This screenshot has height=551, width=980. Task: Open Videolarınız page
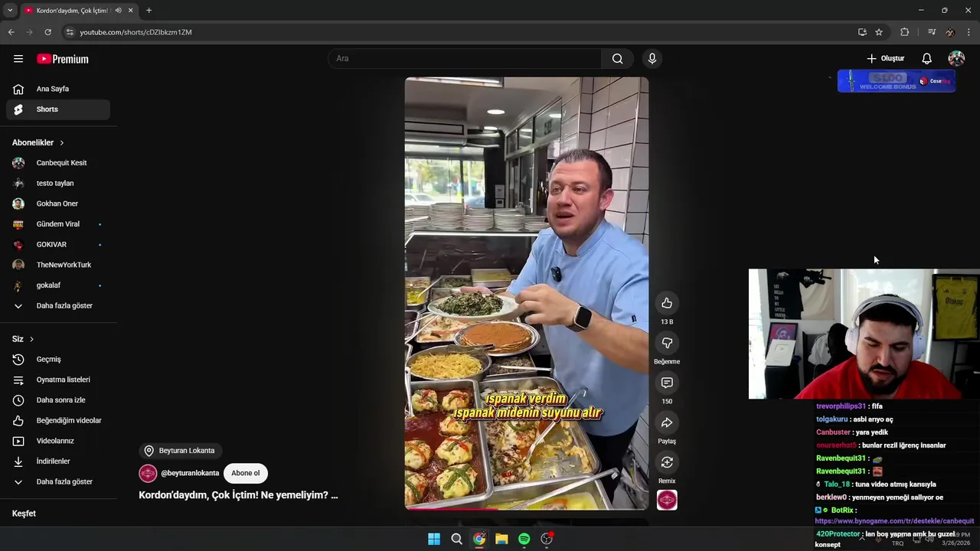pyautogui.click(x=58, y=441)
